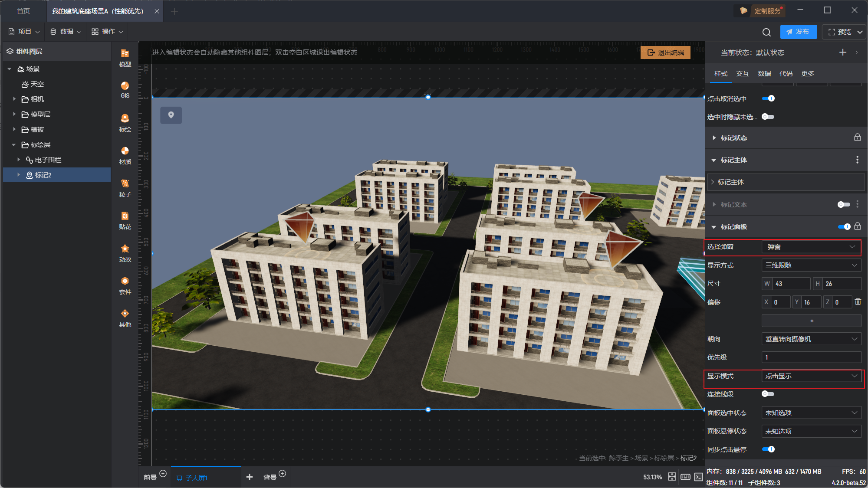This screenshot has width=868, height=488.
Task: Open the 数据 menu in top toolbar
Action: [x=66, y=32]
